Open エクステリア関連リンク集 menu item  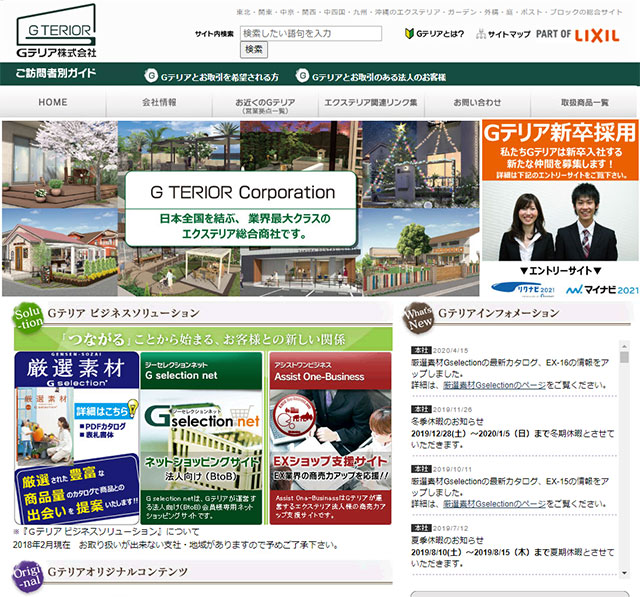click(371, 103)
